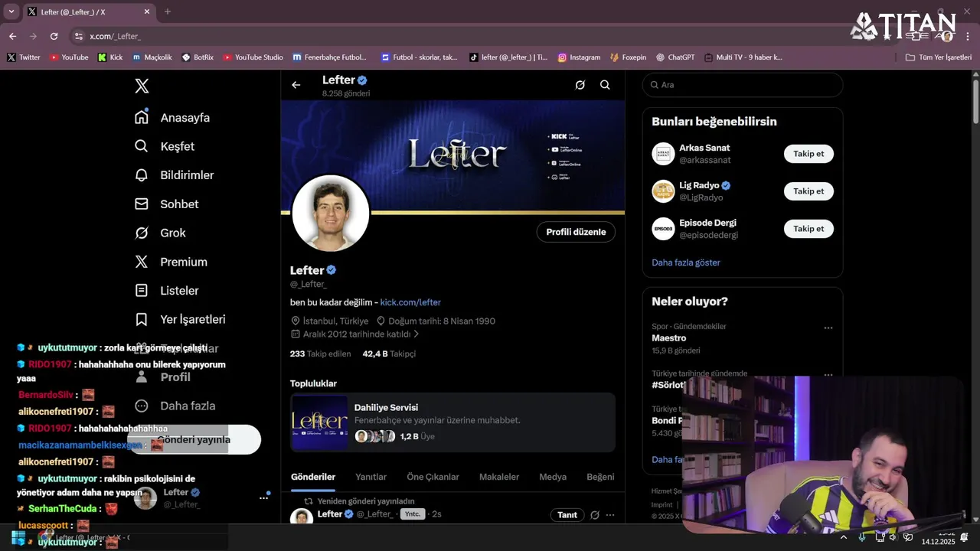Screen dimensions: 980x551
Task: Open the tab search dropdown arrow
Action: 11,11
